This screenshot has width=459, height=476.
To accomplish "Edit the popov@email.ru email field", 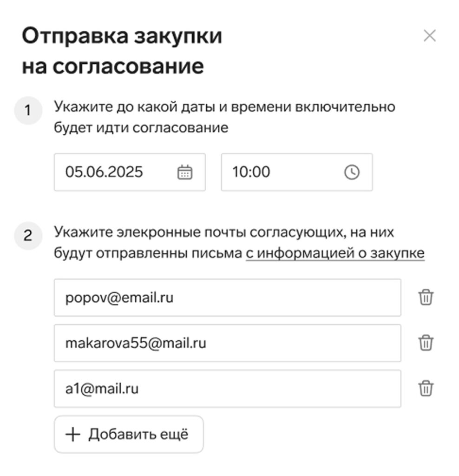I will pos(228,297).
